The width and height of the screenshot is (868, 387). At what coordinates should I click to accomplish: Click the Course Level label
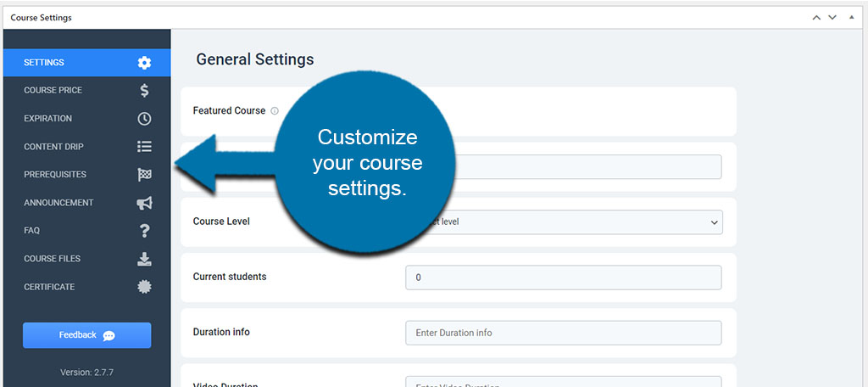point(221,222)
